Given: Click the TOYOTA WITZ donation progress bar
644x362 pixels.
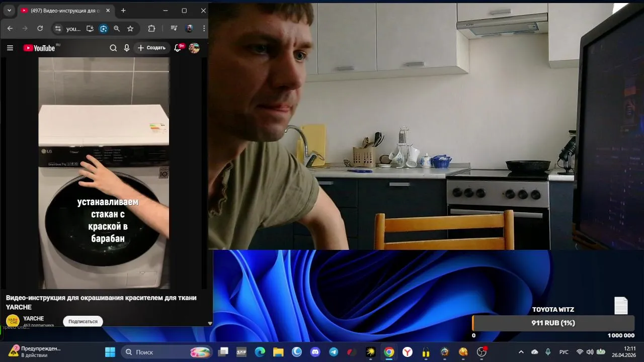Looking at the screenshot, I should click(553, 323).
